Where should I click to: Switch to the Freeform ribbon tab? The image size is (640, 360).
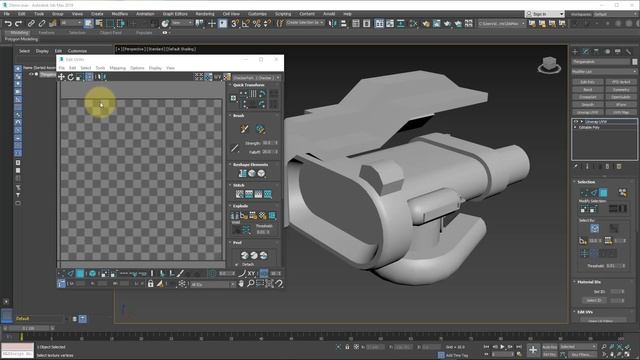tap(47, 33)
